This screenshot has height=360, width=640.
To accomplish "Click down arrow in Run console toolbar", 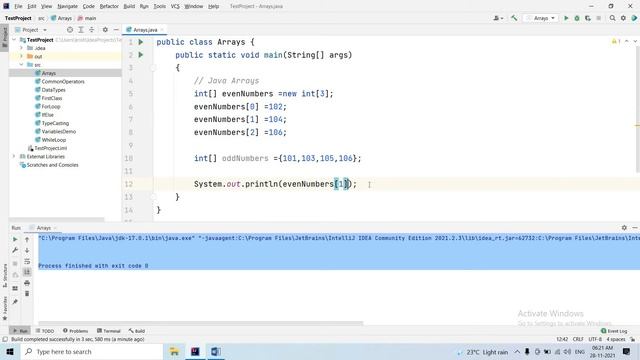I will click(27, 250).
